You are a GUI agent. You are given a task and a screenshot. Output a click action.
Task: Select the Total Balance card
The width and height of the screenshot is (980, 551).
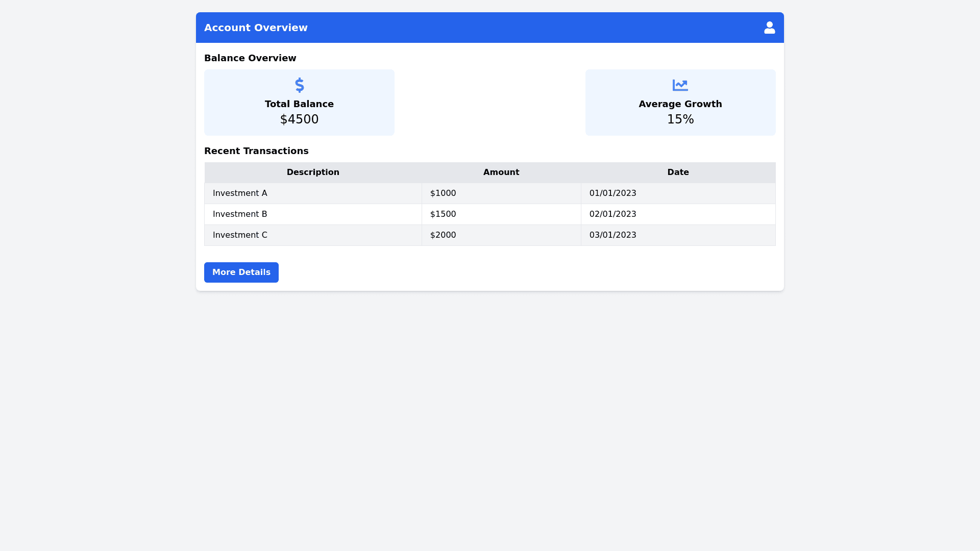(x=299, y=102)
